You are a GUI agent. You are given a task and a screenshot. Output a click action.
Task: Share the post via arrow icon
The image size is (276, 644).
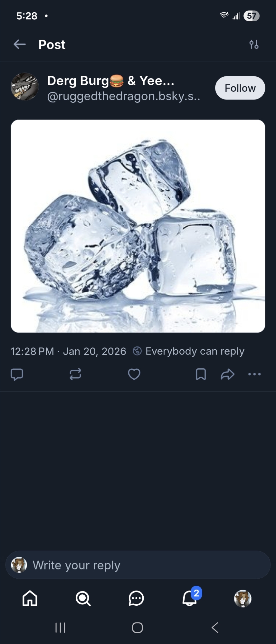coord(227,374)
